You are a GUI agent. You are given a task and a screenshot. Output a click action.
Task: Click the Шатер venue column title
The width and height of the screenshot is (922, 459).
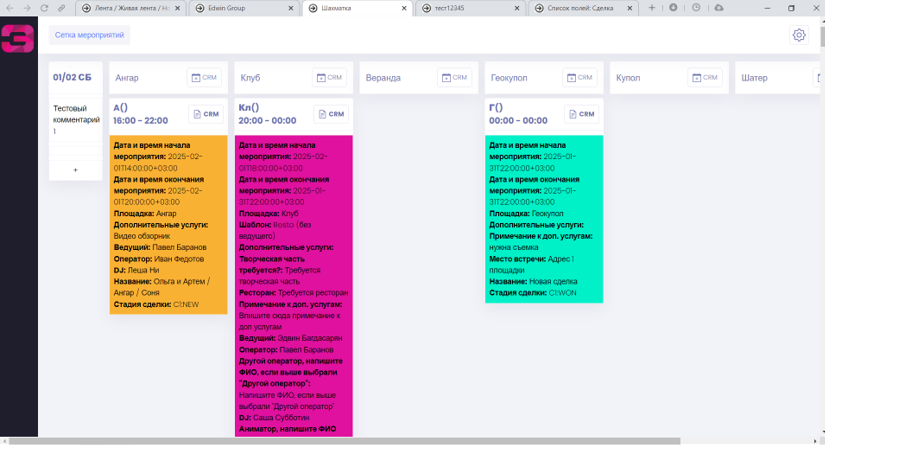pyautogui.click(x=754, y=78)
